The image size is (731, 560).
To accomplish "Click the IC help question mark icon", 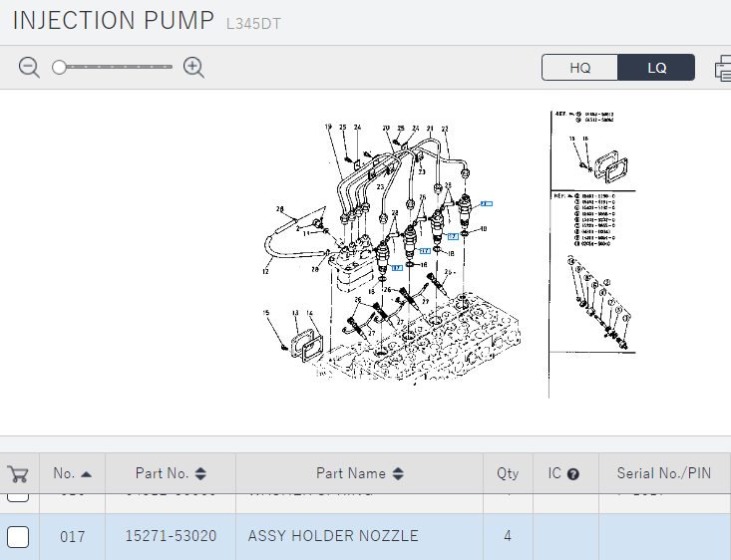I will click(x=573, y=474).
